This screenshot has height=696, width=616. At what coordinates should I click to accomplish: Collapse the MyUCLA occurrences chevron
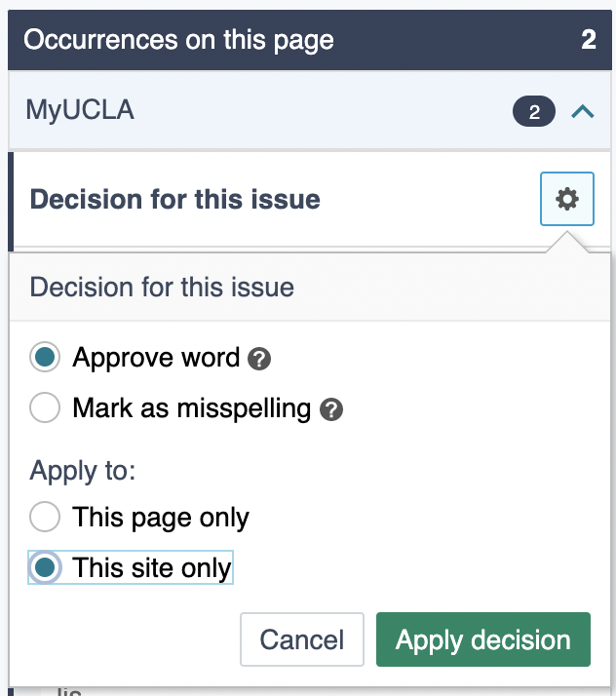point(582,112)
